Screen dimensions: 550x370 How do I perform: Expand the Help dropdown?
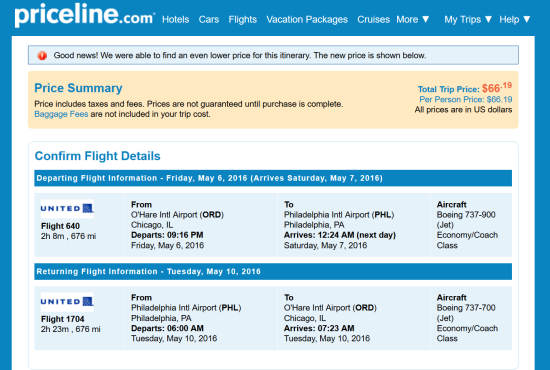point(515,20)
